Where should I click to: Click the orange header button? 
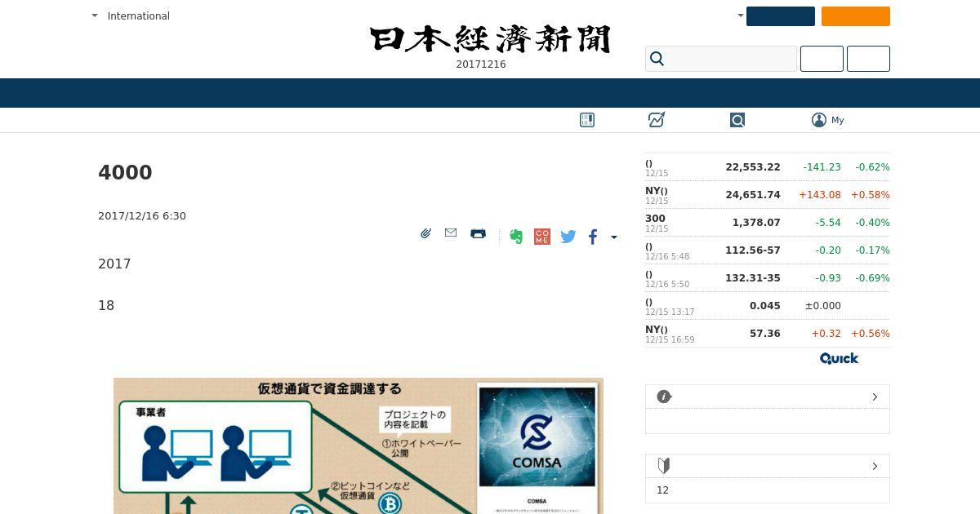point(856,16)
